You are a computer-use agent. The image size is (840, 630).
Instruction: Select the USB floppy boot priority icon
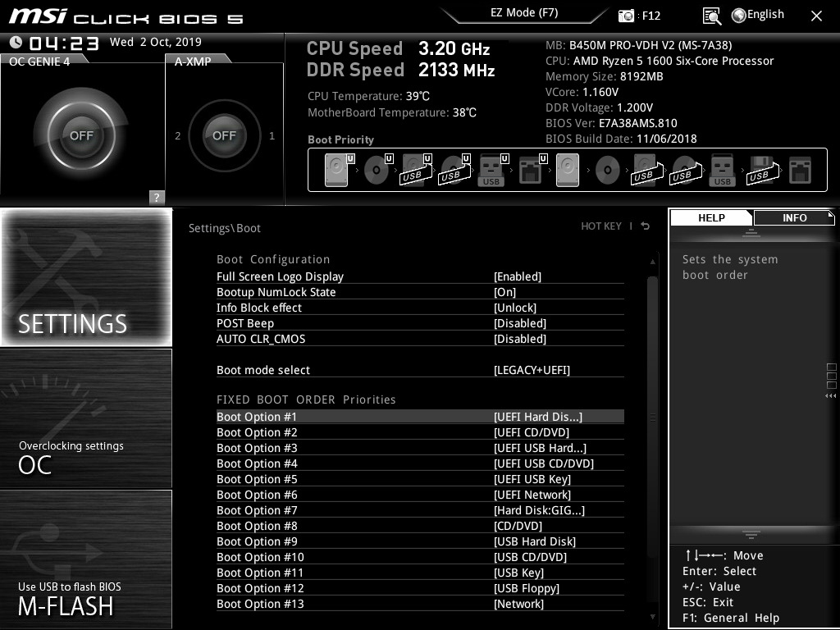click(762, 170)
